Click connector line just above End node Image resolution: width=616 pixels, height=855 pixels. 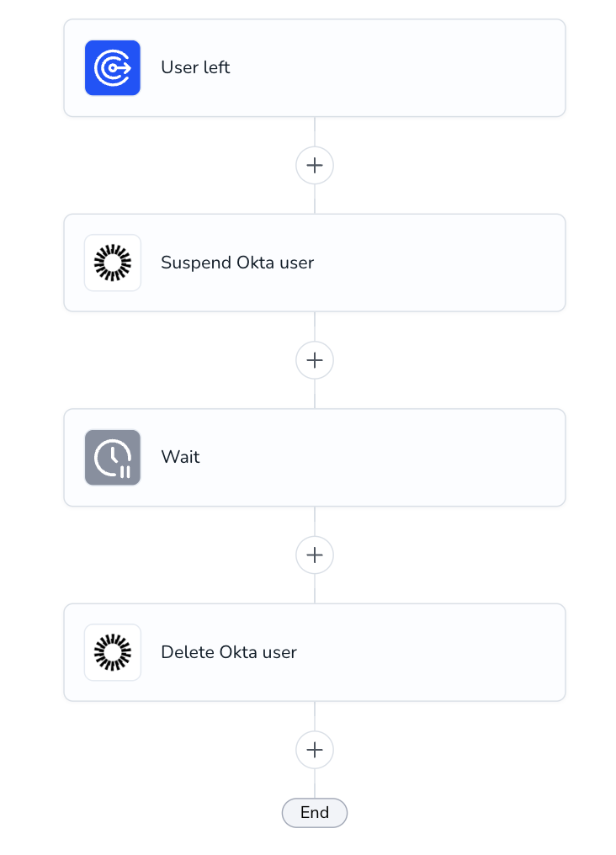point(315,783)
